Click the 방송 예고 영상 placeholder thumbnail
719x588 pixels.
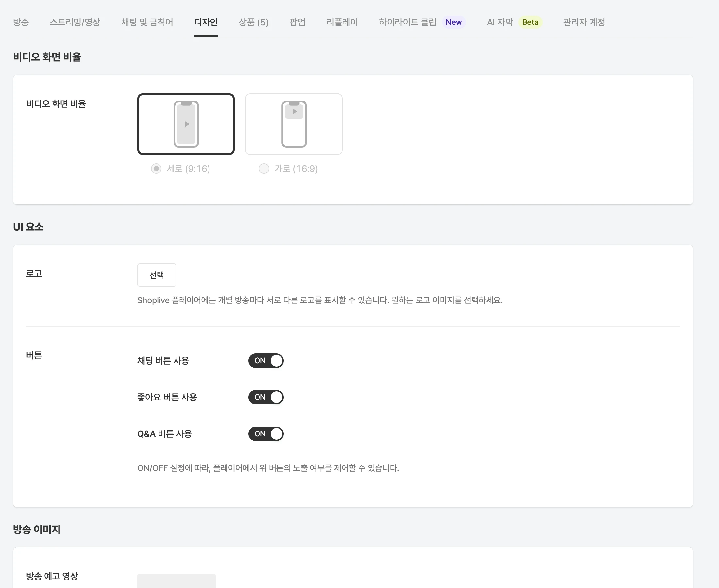click(x=176, y=580)
